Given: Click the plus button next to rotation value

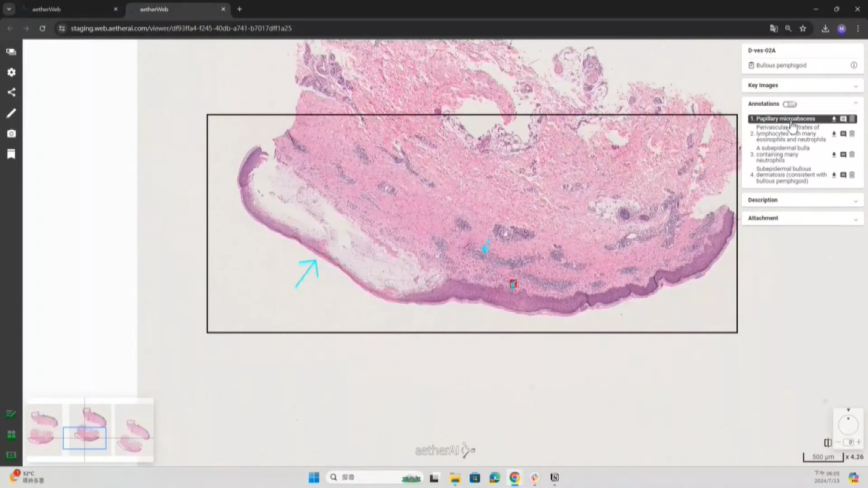Looking at the screenshot, I should [x=859, y=442].
